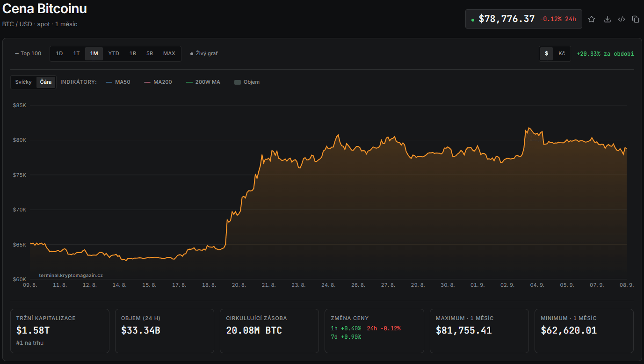Open the embed code icon
Viewport: 644px width, 364px height.
622,19
